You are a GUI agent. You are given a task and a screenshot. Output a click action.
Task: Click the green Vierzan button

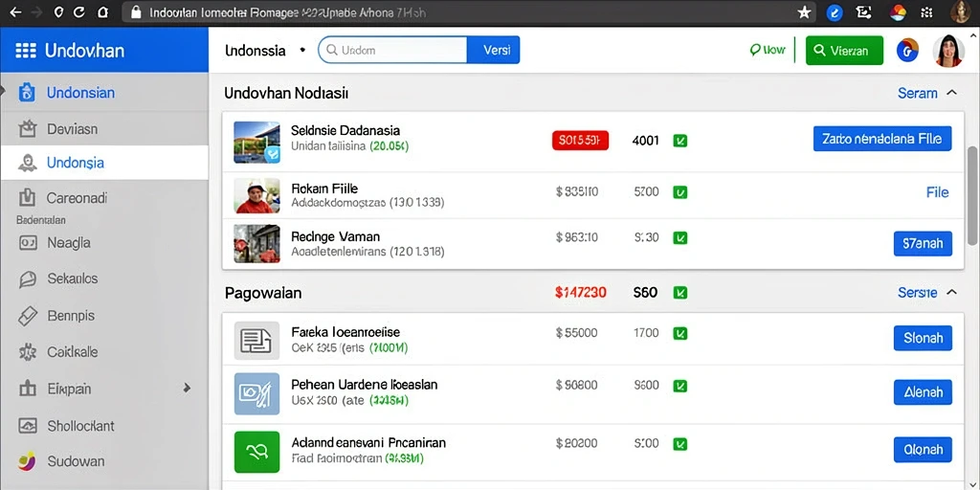click(844, 51)
